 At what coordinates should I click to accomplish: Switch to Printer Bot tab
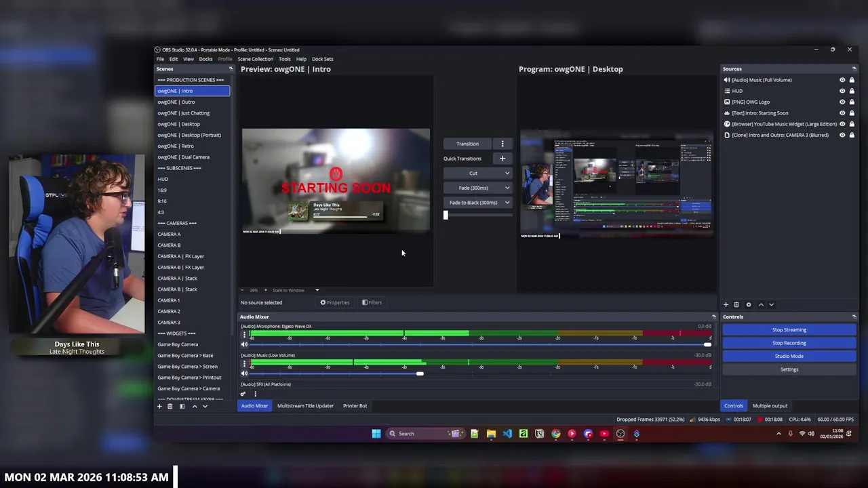point(355,406)
